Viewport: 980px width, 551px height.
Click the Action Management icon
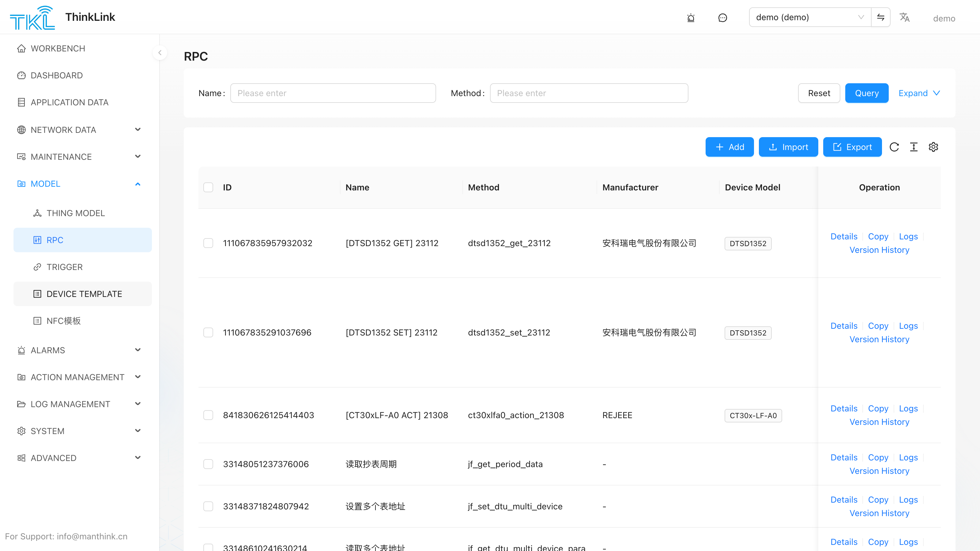(21, 377)
